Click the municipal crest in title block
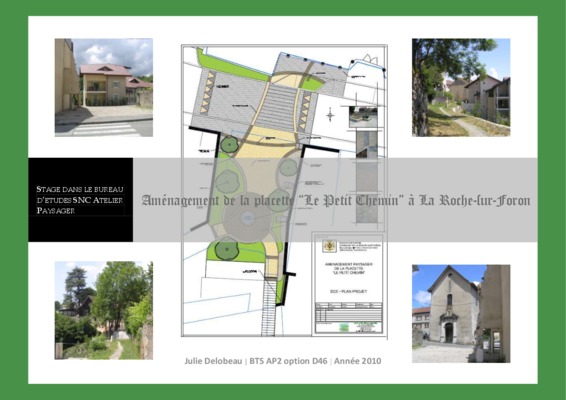 [x=330, y=246]
